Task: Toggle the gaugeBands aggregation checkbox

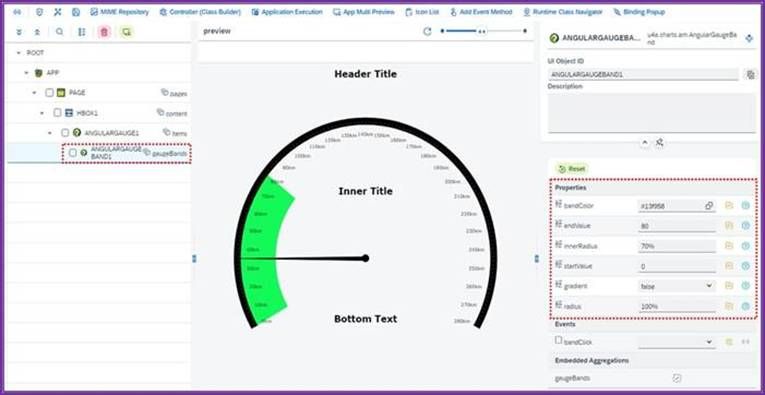Action: tap(677, 378)
